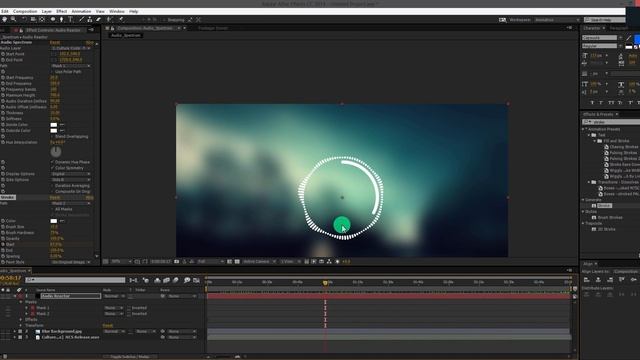This screenshot has width=640, height=360.
Task: Toggle All Masks checkbox in Stroke
Action: pos(52,209)
